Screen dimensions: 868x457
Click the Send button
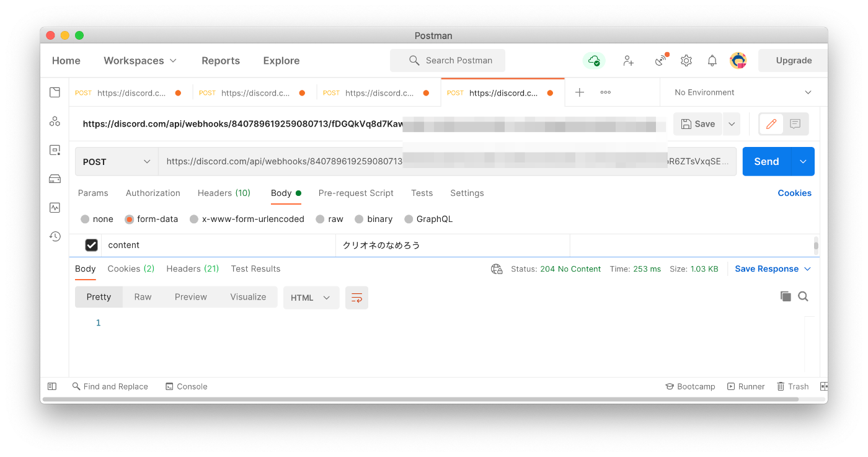[767, 161]
